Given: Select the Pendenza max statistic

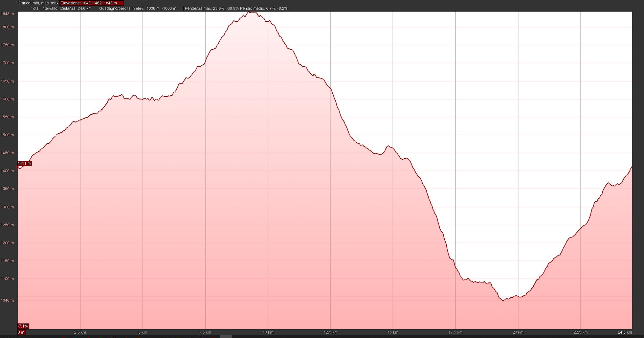Looking at the screenshot, I should pos(212,8).
